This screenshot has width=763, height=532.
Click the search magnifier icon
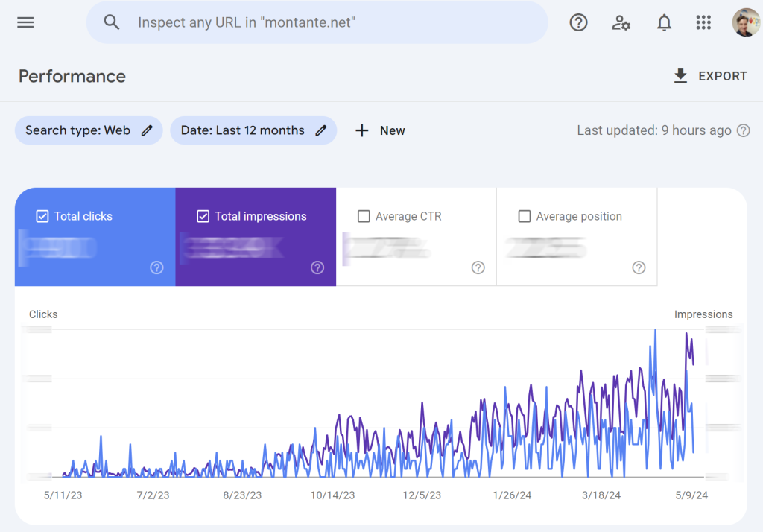click(x=111, y=22)
